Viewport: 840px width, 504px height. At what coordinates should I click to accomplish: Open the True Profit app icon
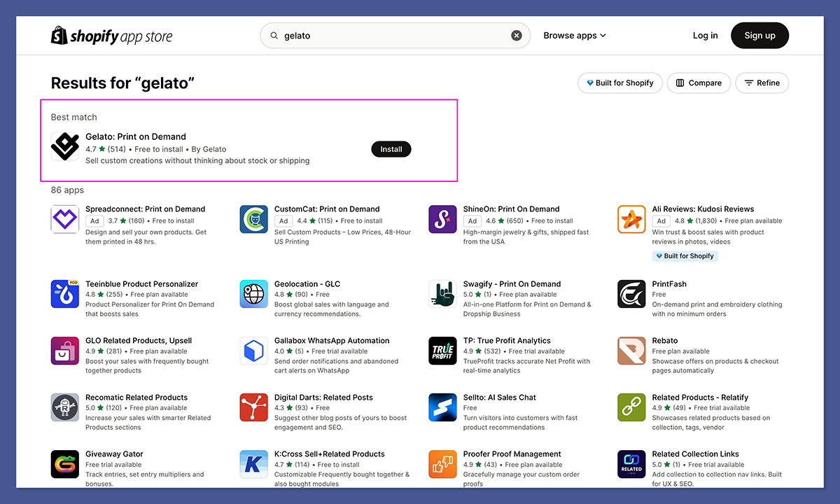(x=442, y=351)
